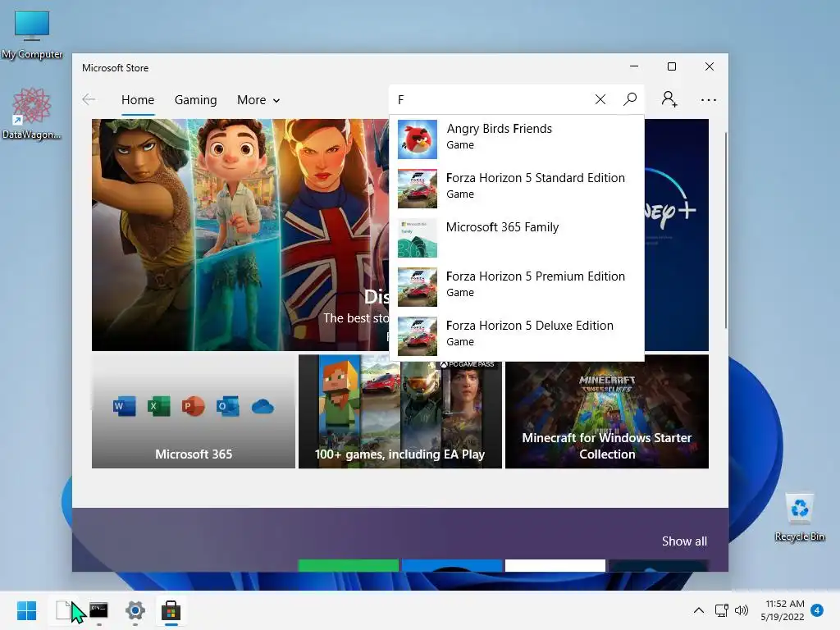Open the blank file icon in the taskbar
840x630 pixels.
[63, 610]
